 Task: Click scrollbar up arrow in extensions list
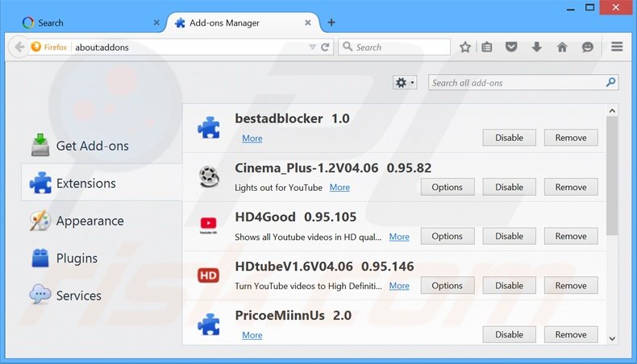[x=612, y=110]
